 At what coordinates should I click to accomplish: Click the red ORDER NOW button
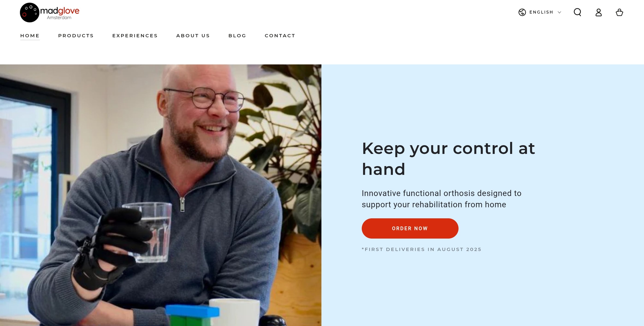pyautogui.click(x=410, y=228)
